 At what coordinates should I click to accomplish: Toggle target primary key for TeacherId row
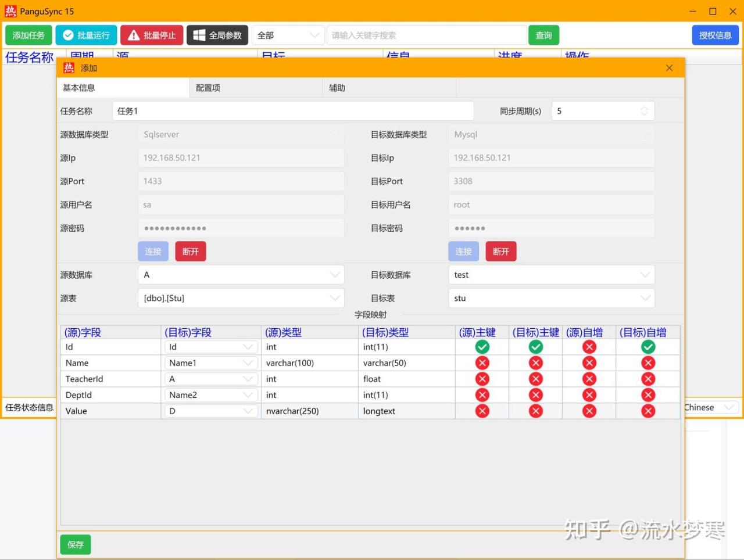(535, 379)
